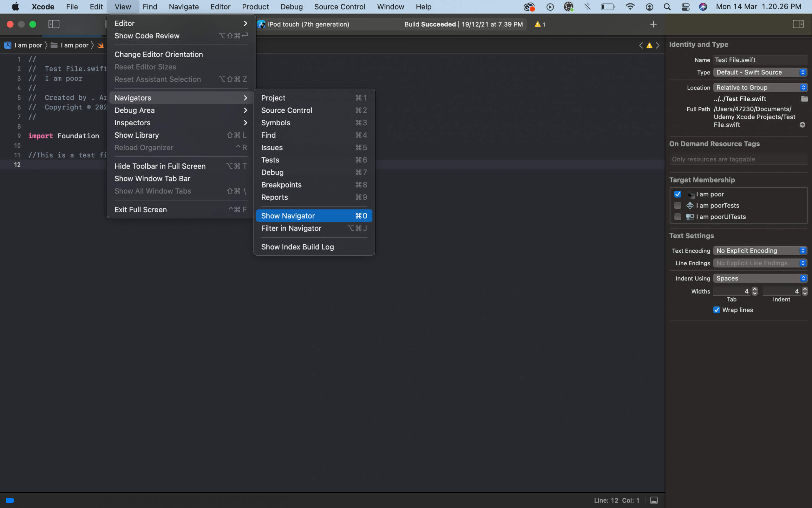
Task: Expand the Debug Area submenu
Action: click(x=181, y=110)
